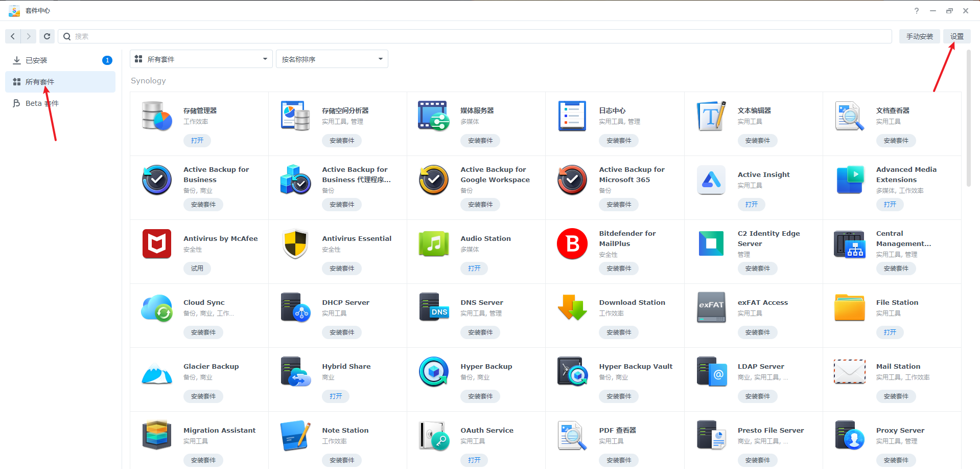Select the Bitdefender for MailPlus icon
The height and width of the screenshot is (469, 980).
point(572,243)
